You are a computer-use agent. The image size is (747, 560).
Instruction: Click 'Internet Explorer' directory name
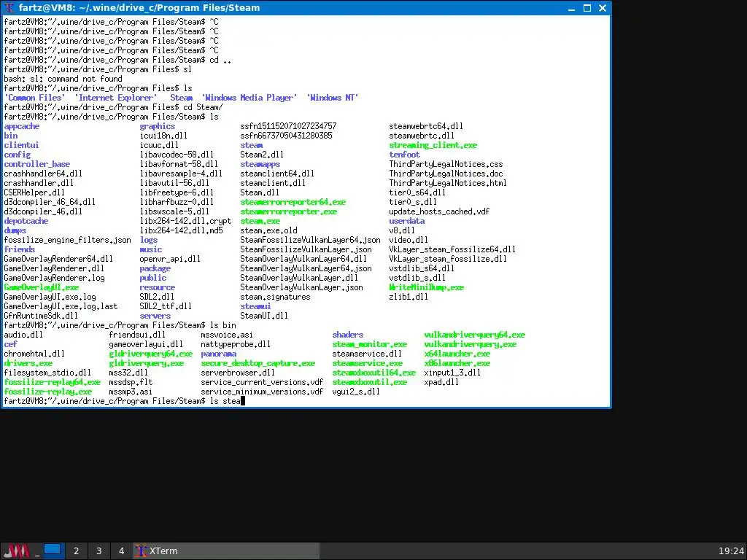[116, 98]
